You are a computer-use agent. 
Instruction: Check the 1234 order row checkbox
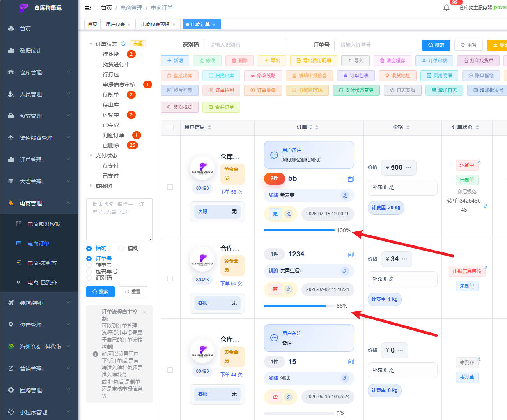coord(170,279)
